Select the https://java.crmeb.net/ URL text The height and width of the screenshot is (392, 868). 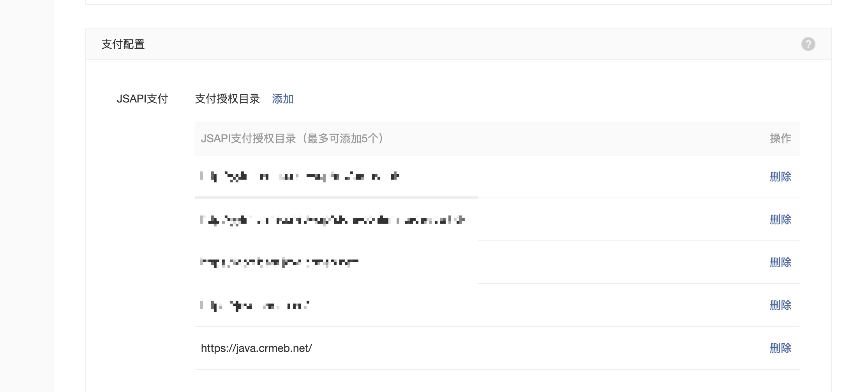[x=256, y=348]
